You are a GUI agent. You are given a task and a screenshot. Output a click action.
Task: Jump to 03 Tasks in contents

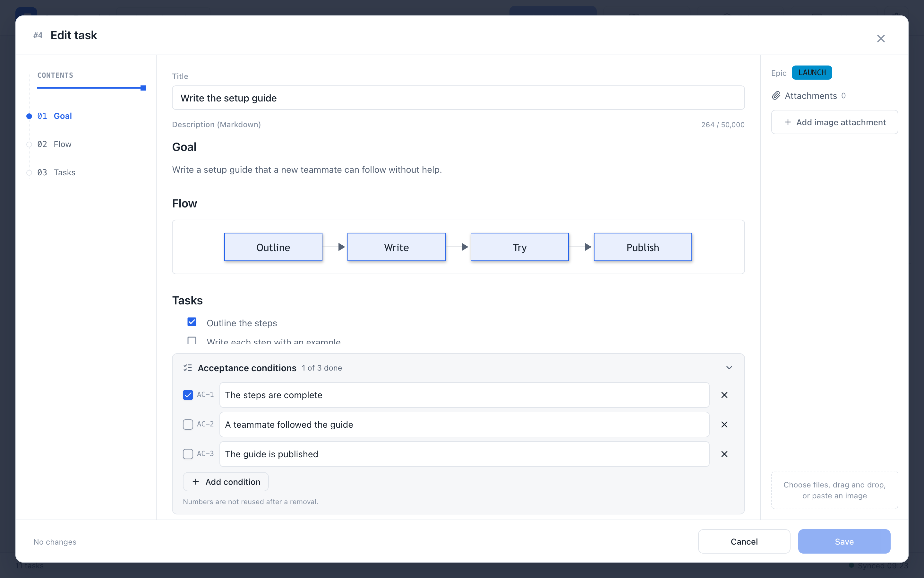(56, 172)
